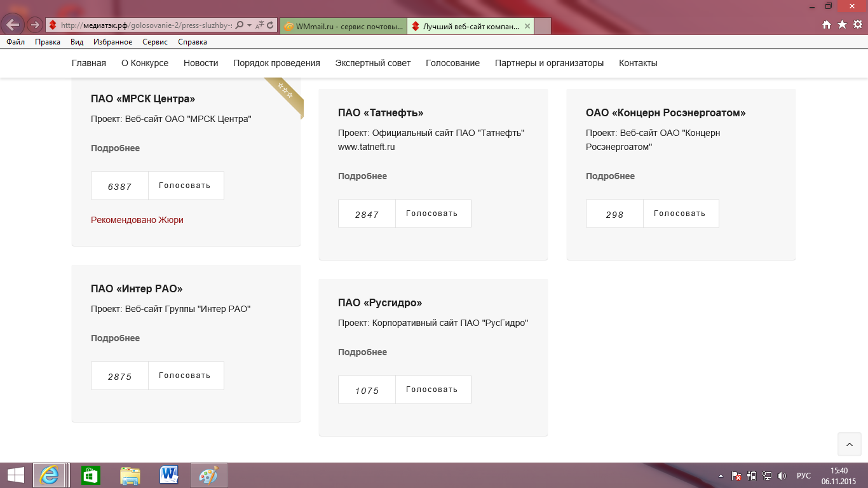Click the Росэнергоатом vote count 298
The height and width of the screenshot is (488, 868).
(x=614, y=214)
